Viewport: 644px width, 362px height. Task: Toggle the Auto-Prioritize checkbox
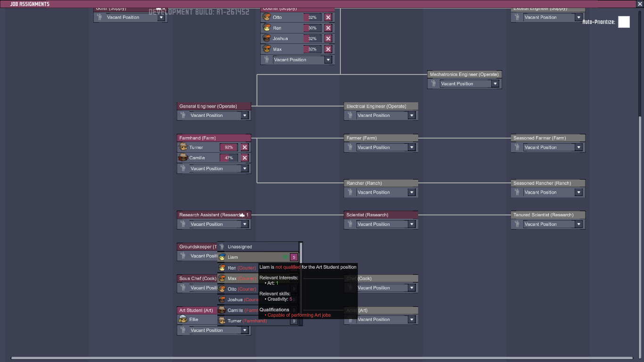(x=624, y=22)
